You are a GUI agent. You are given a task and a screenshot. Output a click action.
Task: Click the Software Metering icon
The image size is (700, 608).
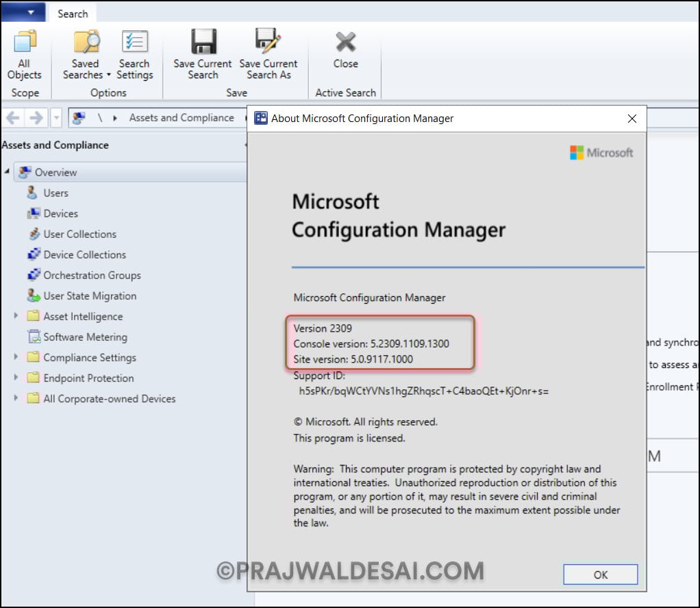coord(34,337)
